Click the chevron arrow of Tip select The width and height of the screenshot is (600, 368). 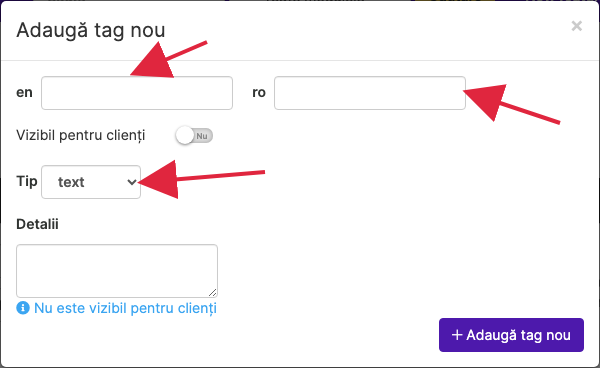pyautogui.click(x=131, y=182)
